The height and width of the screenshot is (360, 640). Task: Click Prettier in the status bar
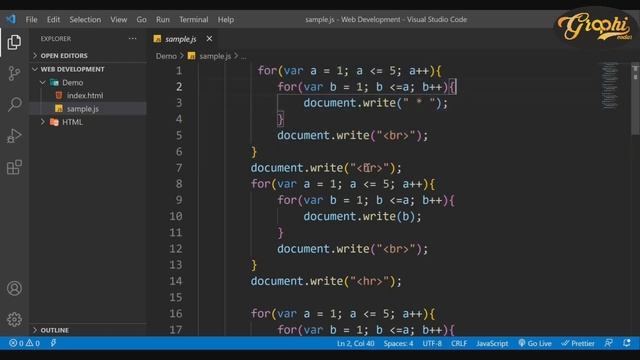578,343
